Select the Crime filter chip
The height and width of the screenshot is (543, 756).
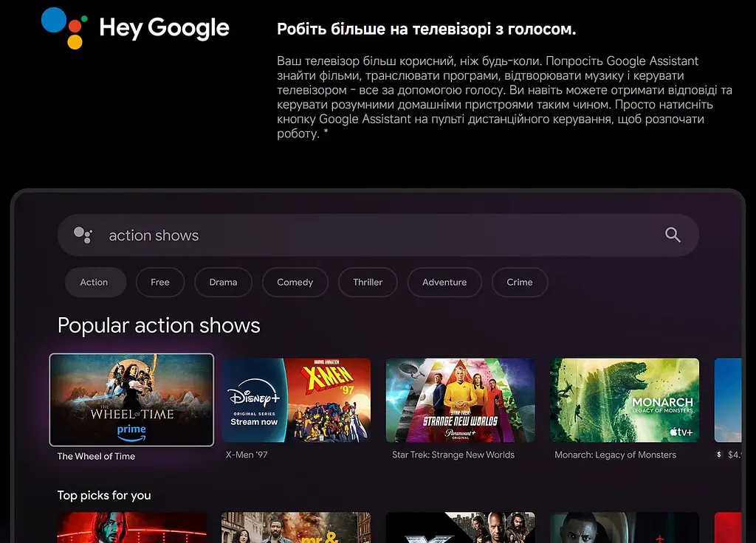pos(520,283)
